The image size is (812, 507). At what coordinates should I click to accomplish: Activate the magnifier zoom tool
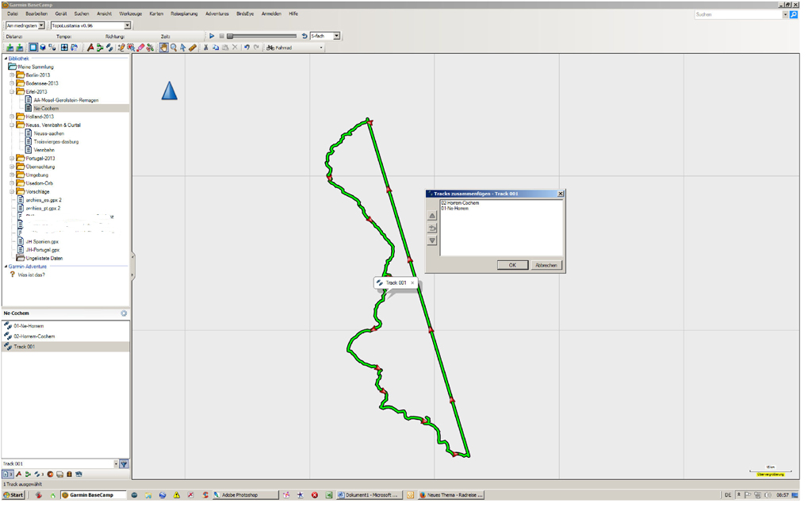174,48
